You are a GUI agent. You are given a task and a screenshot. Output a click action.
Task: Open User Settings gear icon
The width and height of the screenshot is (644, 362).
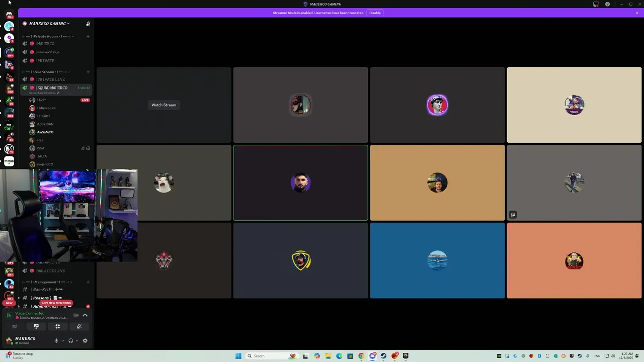85,341
